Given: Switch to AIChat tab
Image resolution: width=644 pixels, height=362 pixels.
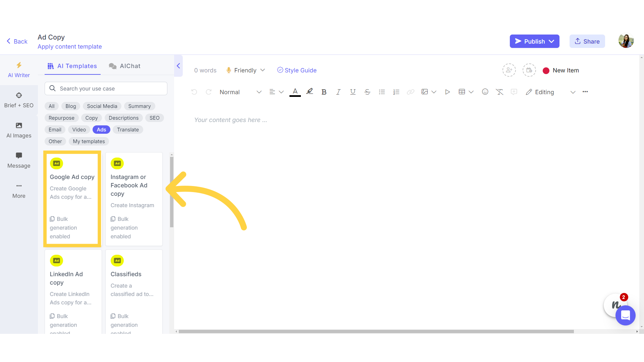Looking at the screenshot, I should [x=125, y=65].
